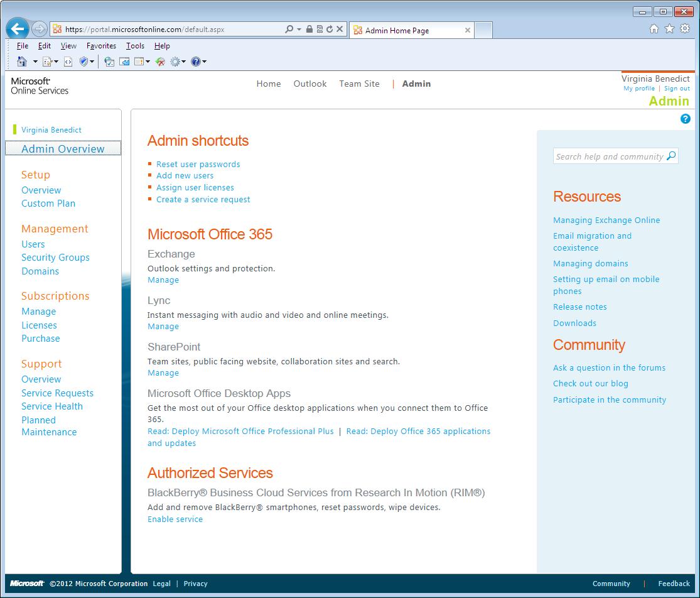
Task: Click Manage link under Lync
Action: 163,327
